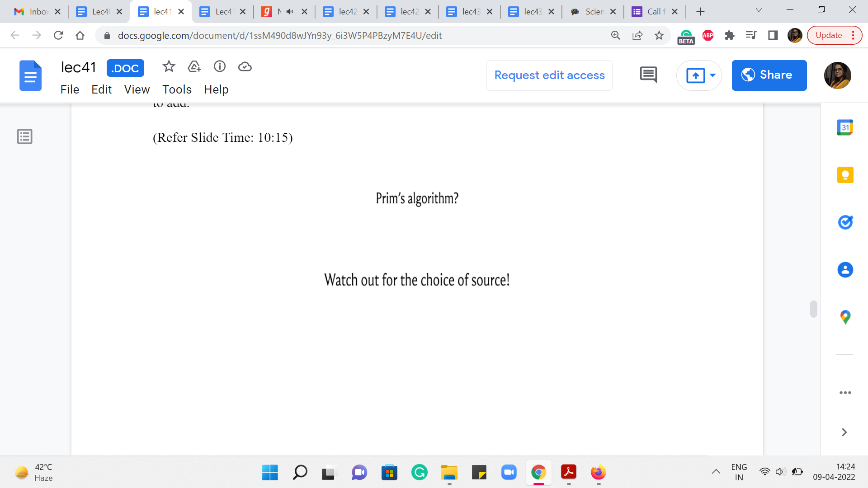
Task: Hide the side panel arrow
Action: pyautogui.click(x=844, y=432)
